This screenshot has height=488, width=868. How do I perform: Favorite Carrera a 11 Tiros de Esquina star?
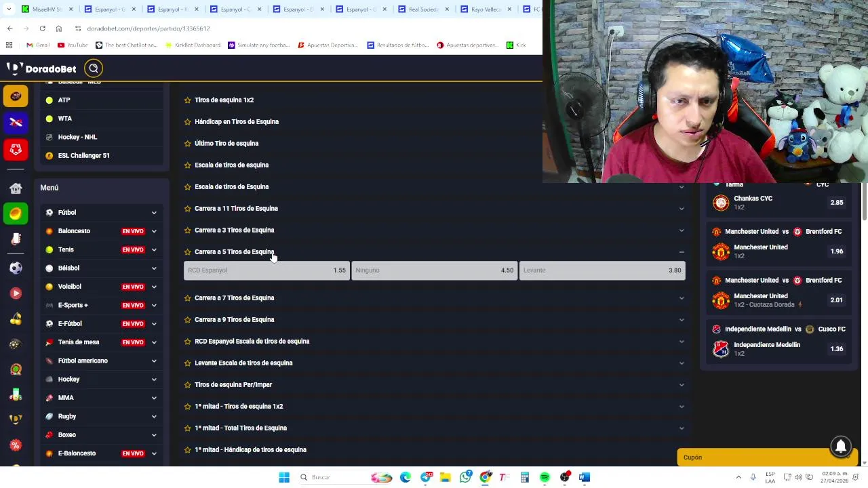pyautogui.click(x=188, y=209)
